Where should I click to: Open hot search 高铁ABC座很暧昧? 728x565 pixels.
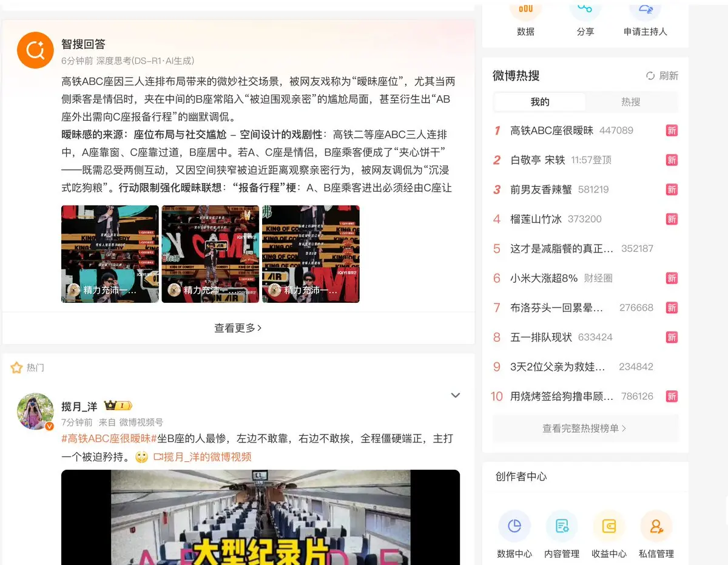(552, 130)
